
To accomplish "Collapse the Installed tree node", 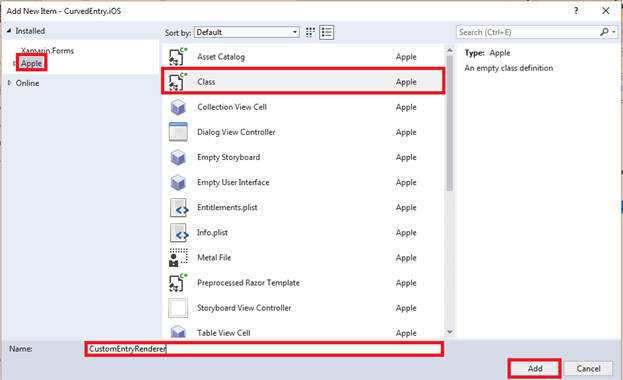I will (9, 31).
